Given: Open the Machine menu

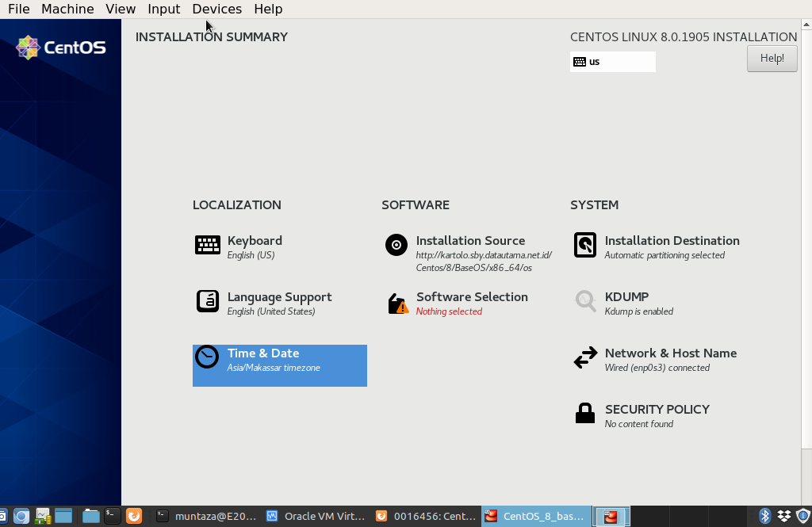Looking at the screenshot, I should coord(68,10).
